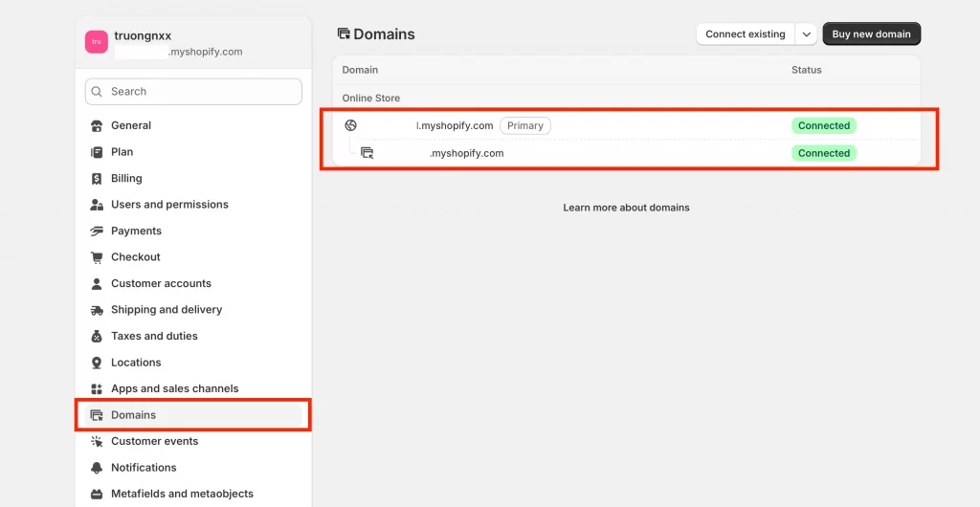Click the Status column header
Viewport: 980px width, 507px height.
tap(806, 70)
